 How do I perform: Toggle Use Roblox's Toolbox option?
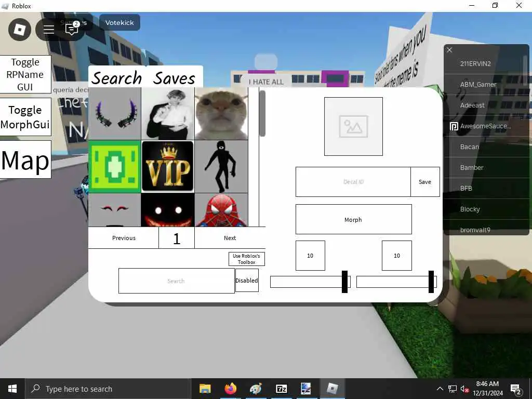tap(247, 259)
